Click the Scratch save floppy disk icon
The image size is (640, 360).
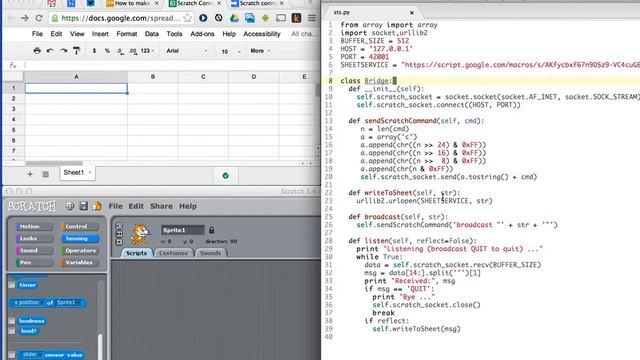[x=84, y=206]
